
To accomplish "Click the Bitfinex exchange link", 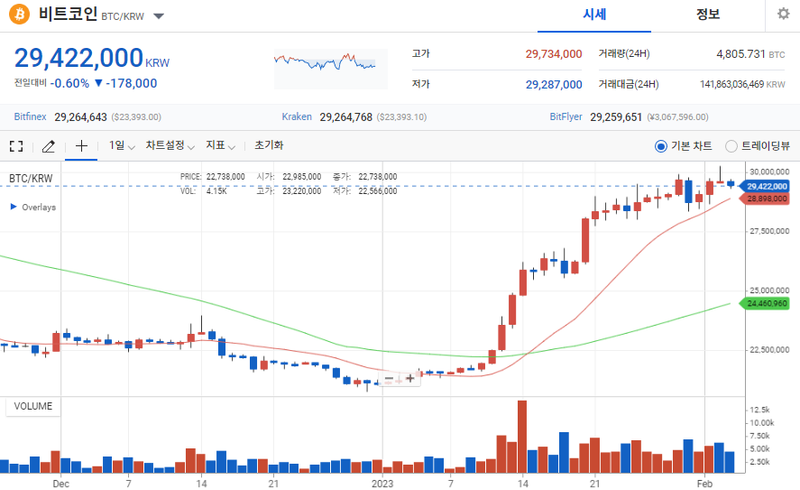I will pos(30,116).
